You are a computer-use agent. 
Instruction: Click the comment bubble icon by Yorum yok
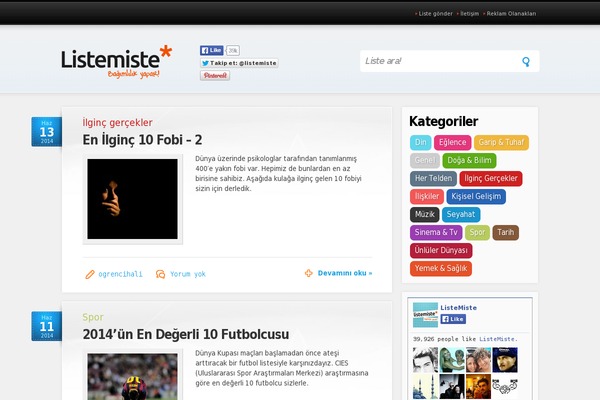point(160,274)
